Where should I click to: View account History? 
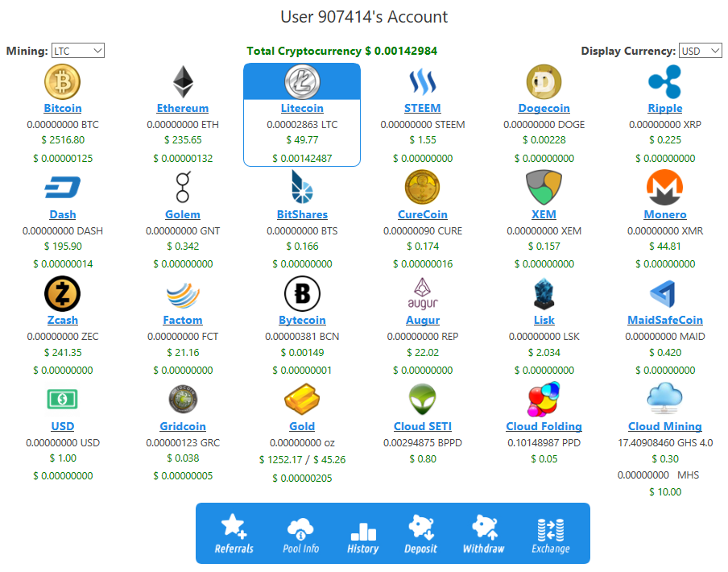pyautogui.click(x=363, y=537)
